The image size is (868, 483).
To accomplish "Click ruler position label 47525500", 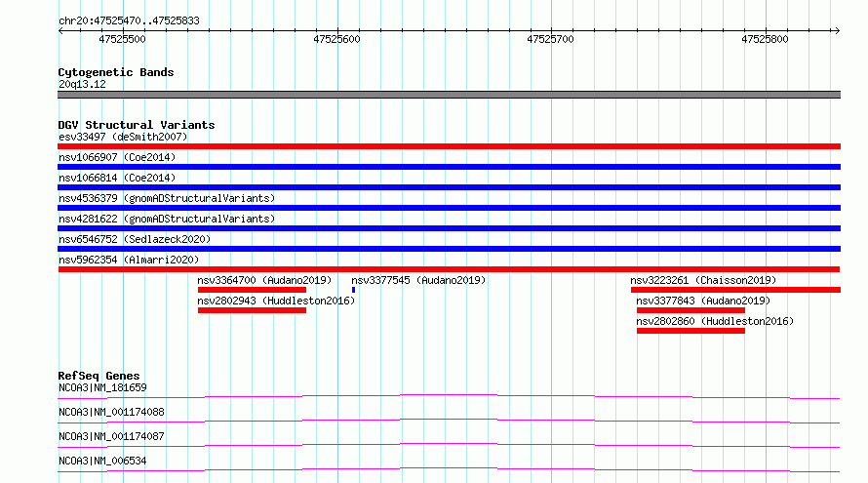I will (x=122, y=39).
